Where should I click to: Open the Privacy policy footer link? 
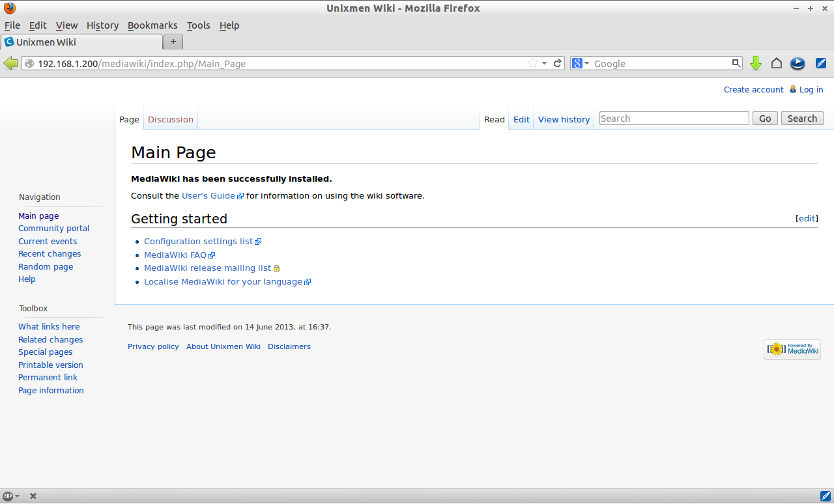point(153,346)
